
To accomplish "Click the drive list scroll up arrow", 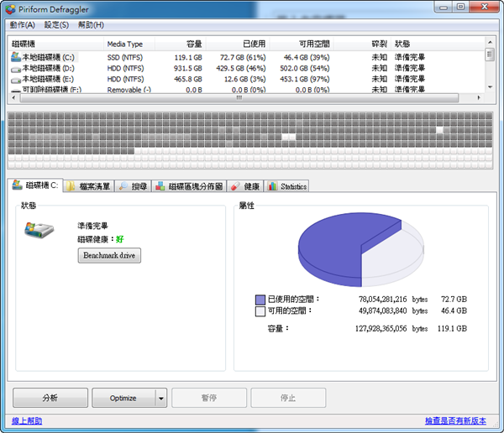I will [x=490, y=42].
